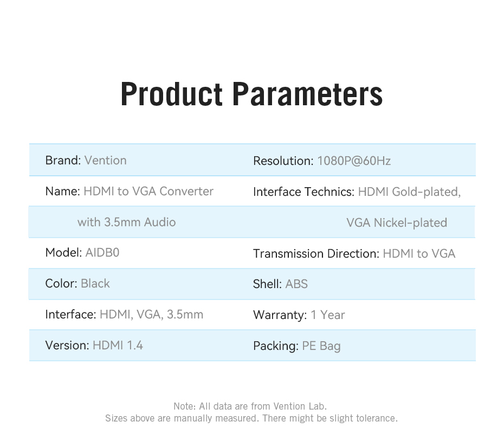Image resolution: width=504 pixels, height=434 pixels.
Task: Click the AIDB0 model number value
Action: [x=102, y=253]
